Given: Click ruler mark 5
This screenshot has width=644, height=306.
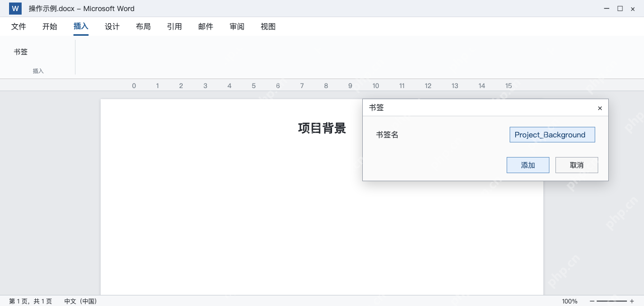Looking at the screenshot, I should click(254, 86).
